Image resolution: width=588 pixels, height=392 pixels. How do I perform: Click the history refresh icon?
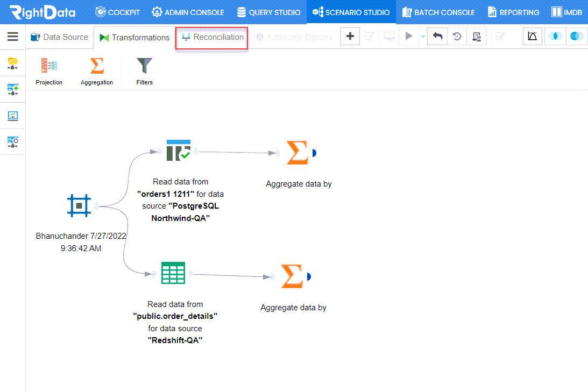point(457,37)
